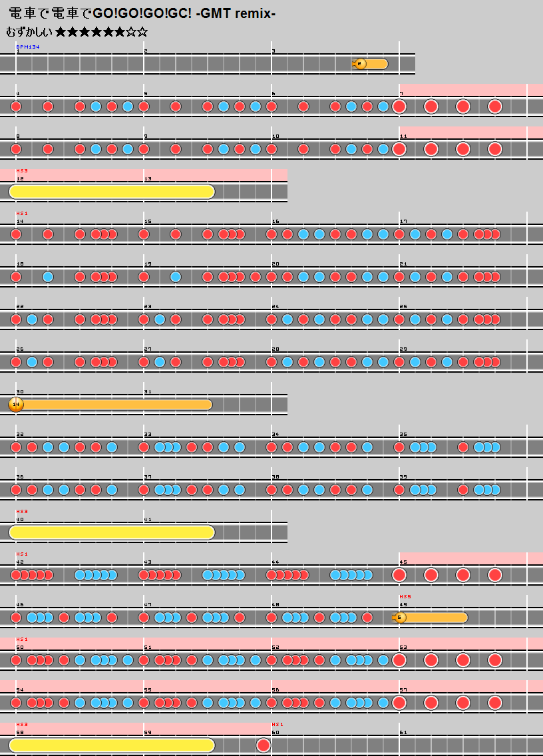The image size is (543, 756).
Task: Click the measure 61 number label
Action: click(x=403, y=732)
